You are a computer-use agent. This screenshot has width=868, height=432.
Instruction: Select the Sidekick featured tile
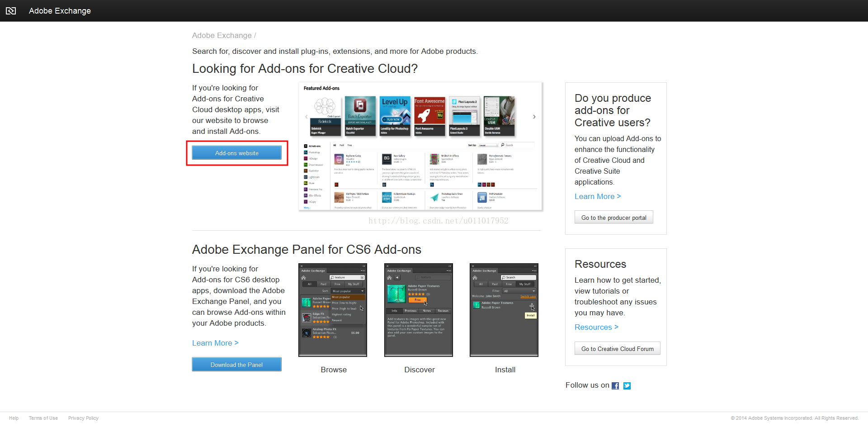click(325, 116)
